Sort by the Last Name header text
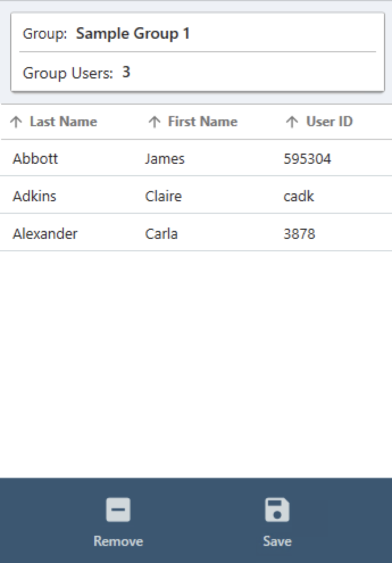The width and height of the screenshot is (392, 563). [63, 122]
